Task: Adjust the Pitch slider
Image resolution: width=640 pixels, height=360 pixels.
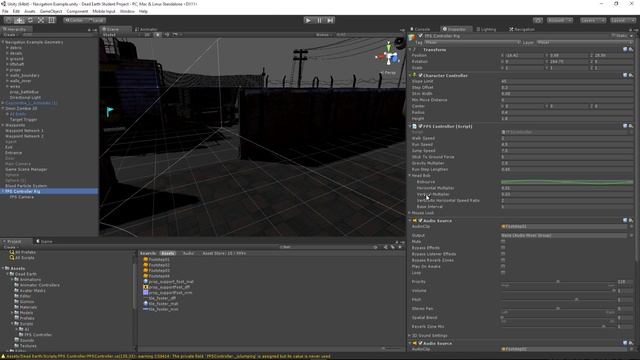Action: (x=558, y=300)
